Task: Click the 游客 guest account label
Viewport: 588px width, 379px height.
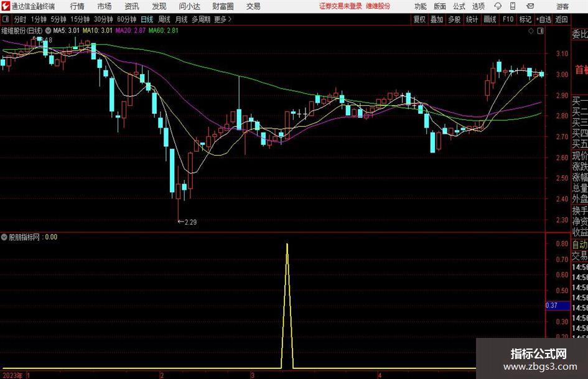Action: [562, 6]
